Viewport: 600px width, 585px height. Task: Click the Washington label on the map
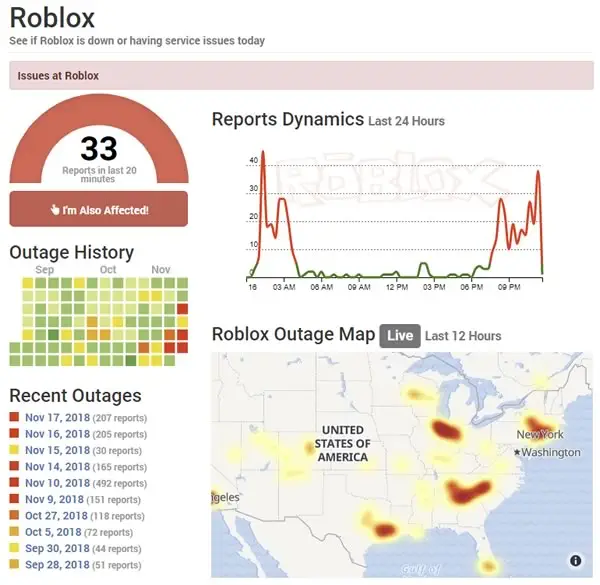click(551, 452)
